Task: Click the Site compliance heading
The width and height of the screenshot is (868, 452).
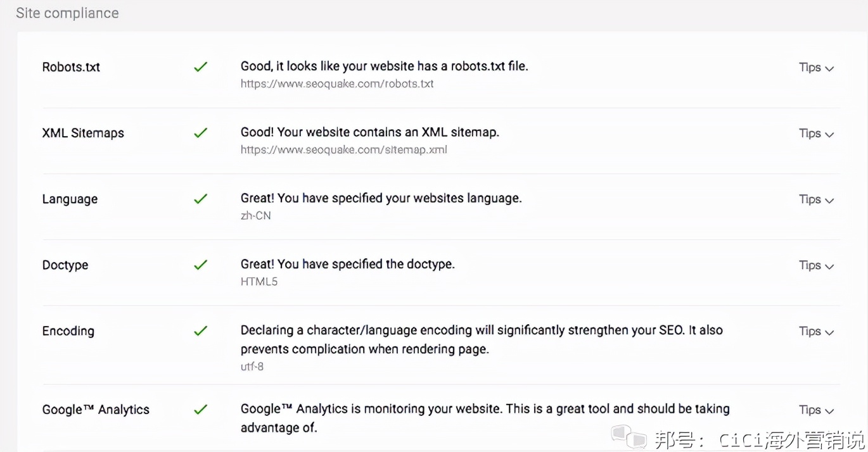Action: [67, 13]
